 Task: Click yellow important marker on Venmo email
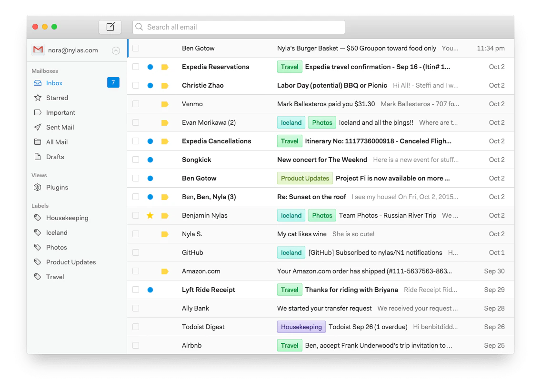coord(165,104)
